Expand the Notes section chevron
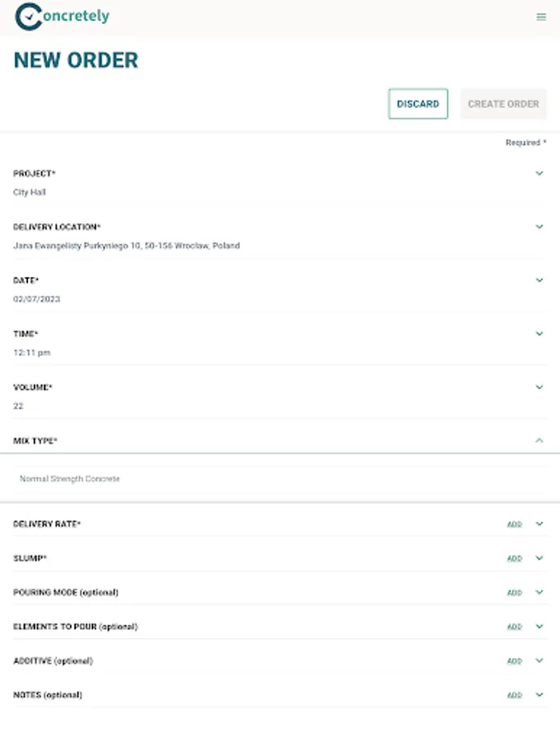Screen dimensions: 560x742 click(x=539, y=695)
